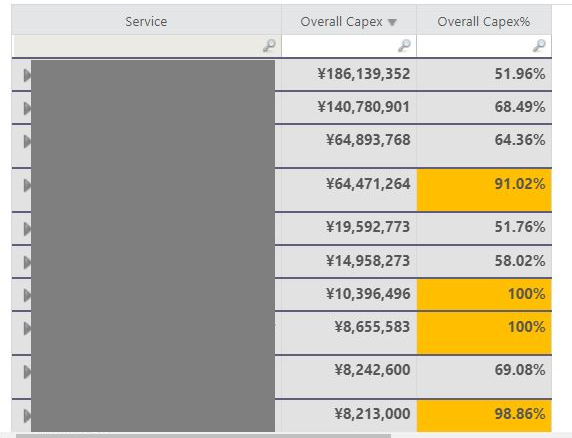Image resolution: width=572 pixels, height=438 pixels.
Task: Expand the row with 91.02% capex
Action: point(27,186)
